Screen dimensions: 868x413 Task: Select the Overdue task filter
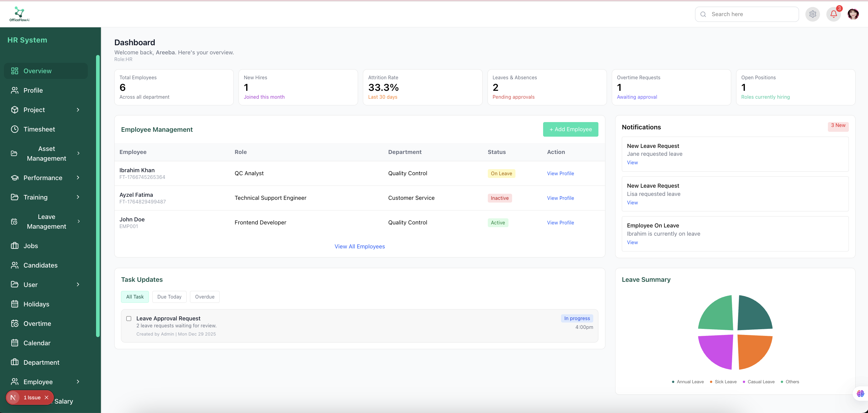click(x=205, y=297)
